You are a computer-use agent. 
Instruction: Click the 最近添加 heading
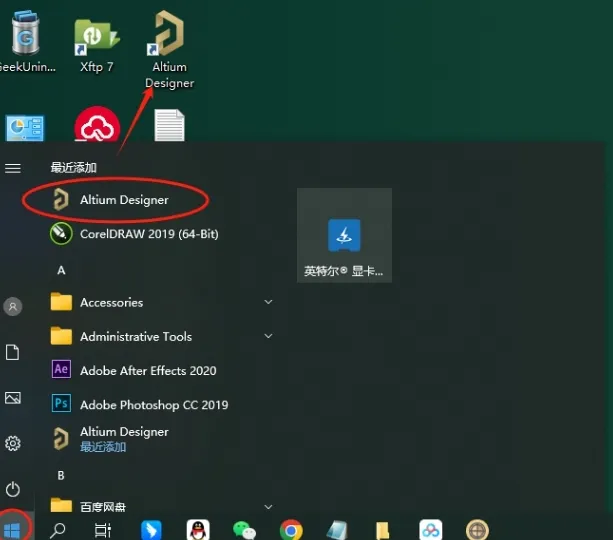[x=73, y=168]
